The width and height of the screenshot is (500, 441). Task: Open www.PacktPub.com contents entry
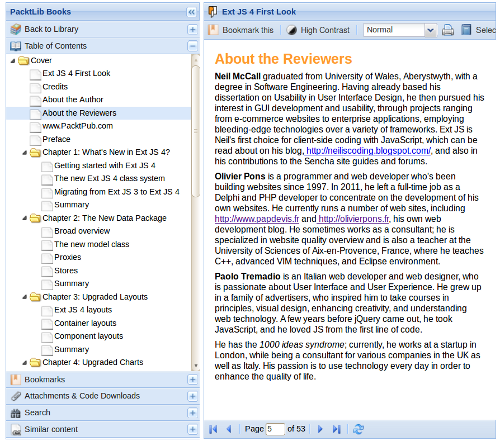coord(78,126)
